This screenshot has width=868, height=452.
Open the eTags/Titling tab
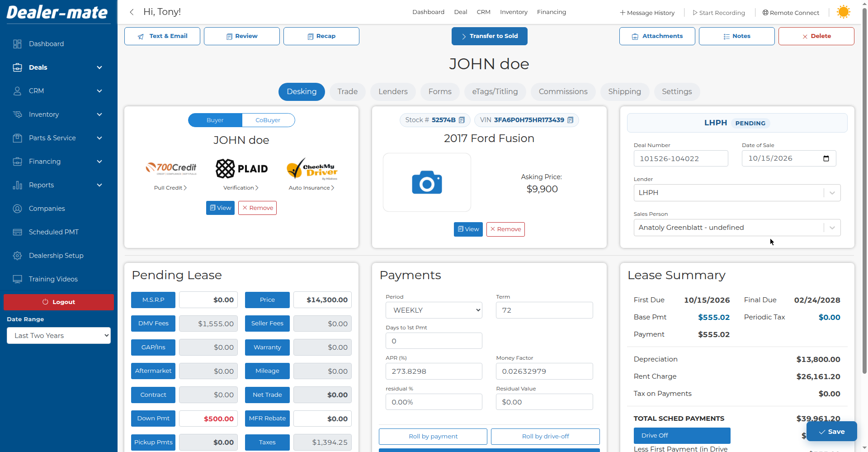pos(495,92)
